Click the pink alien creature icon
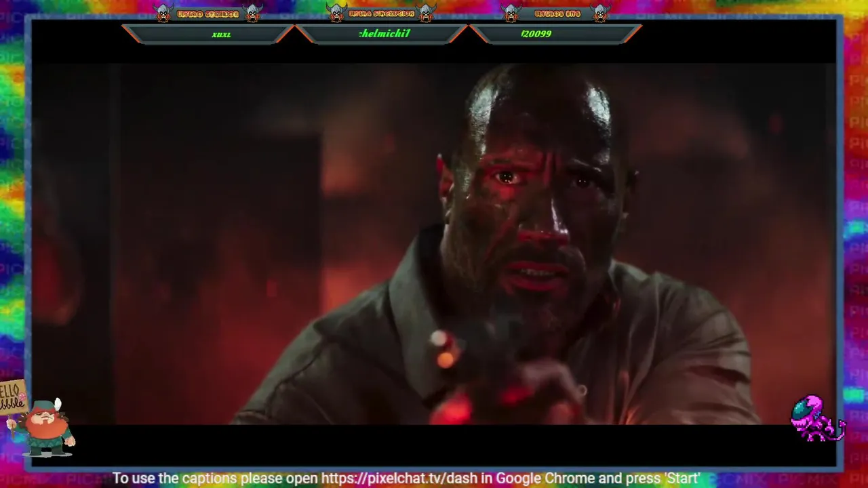The width and height of the screenshot is (868, 488). pos(817,419)
